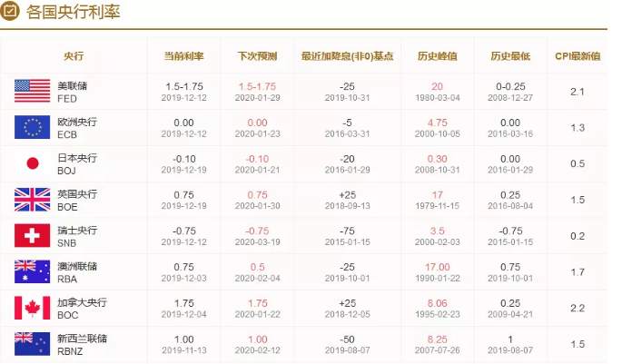Click SNB historical peak 3.5 cell

pos(437,236)
